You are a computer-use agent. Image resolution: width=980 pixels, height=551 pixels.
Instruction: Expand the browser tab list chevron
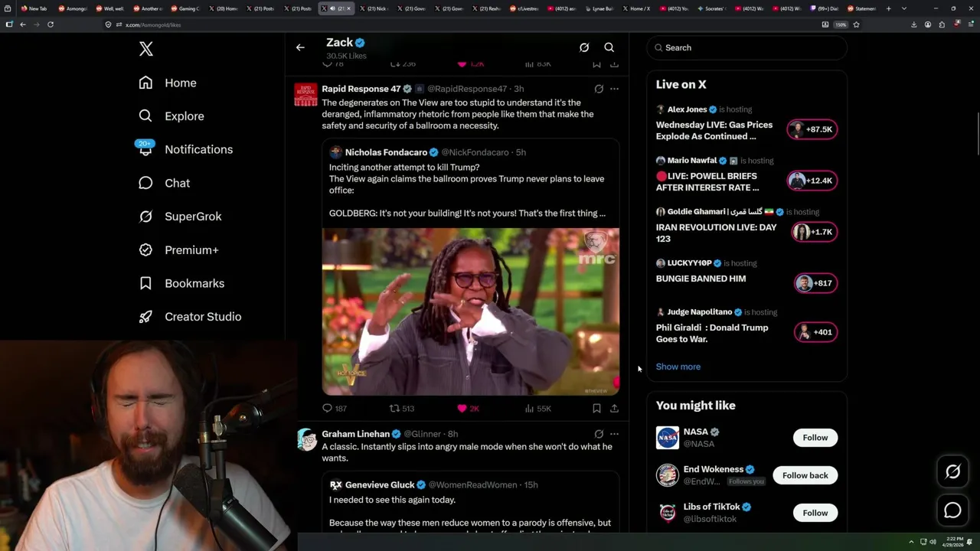tap(904, 8)
